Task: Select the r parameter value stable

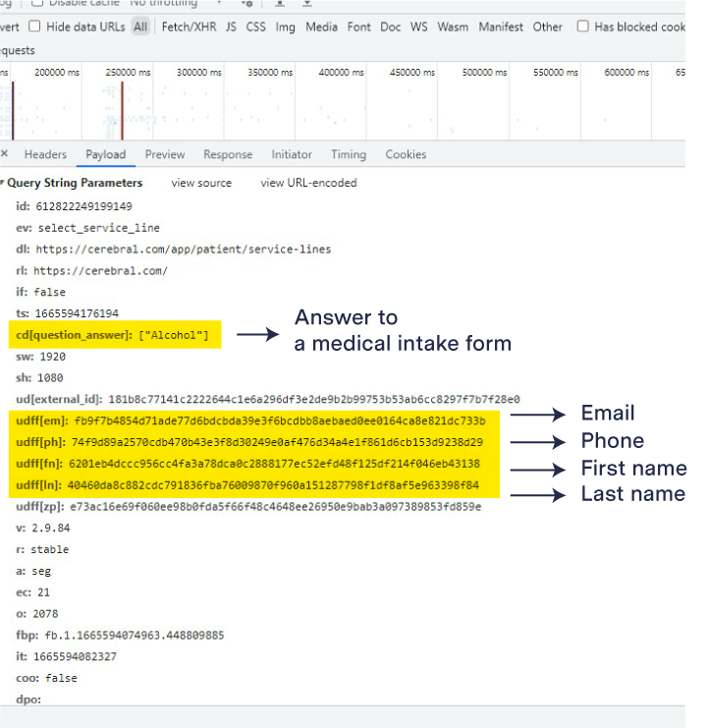Action: click(x=50, y=549)
